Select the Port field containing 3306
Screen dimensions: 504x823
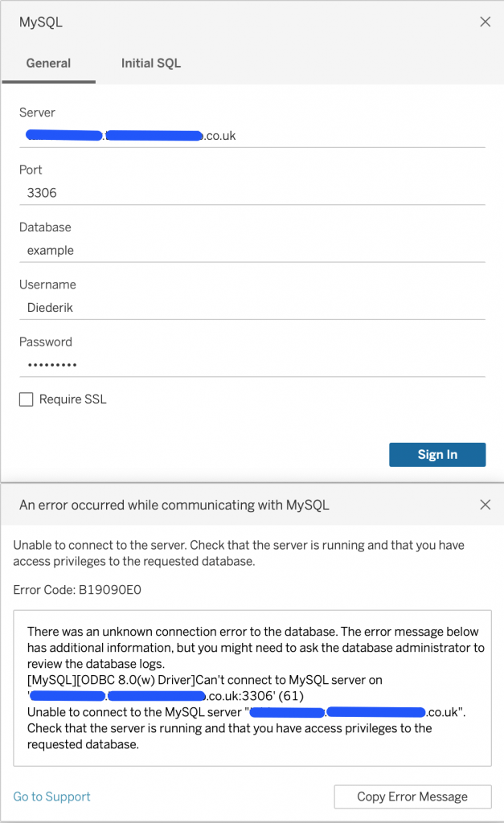(252, 193)
